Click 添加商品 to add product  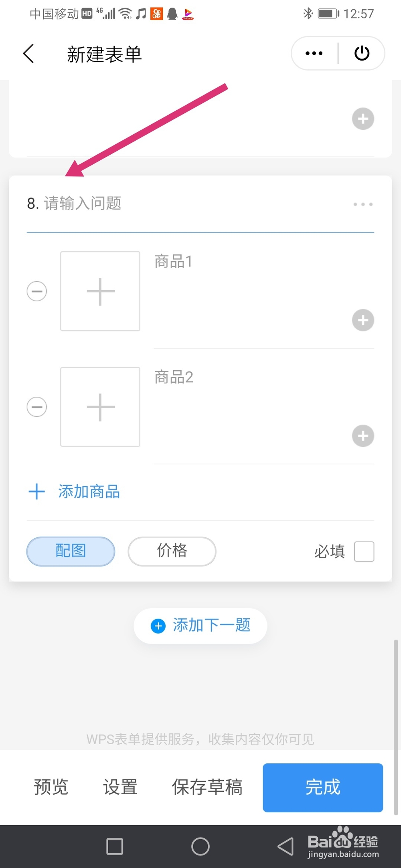[74, 492]
